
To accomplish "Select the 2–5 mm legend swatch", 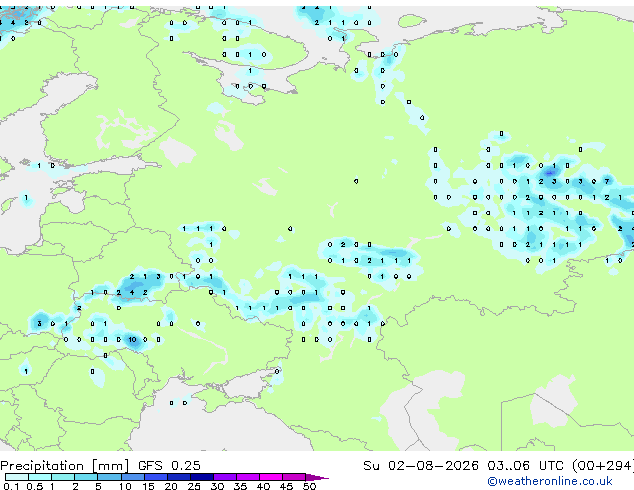I will [86, 477].
